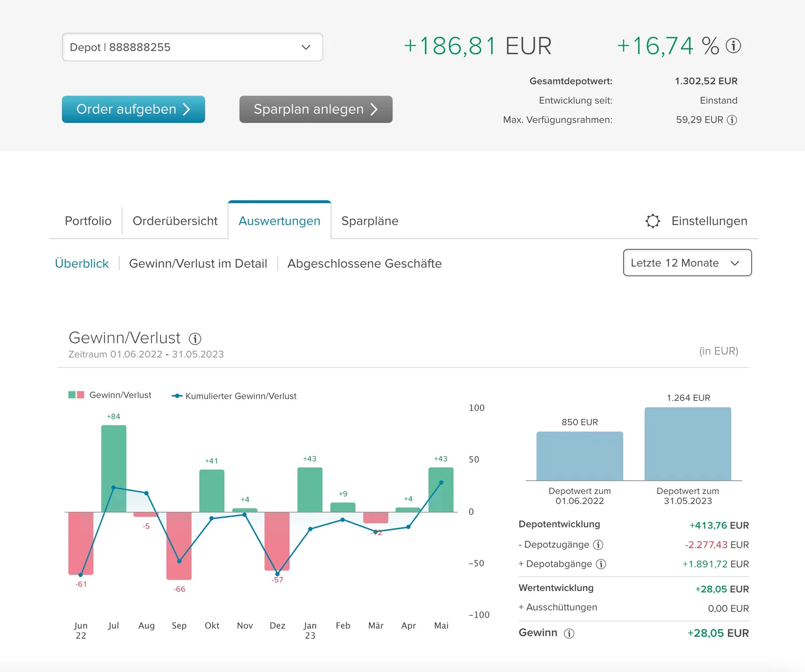Click the Order aufgeben button

[x=133, y=109]
